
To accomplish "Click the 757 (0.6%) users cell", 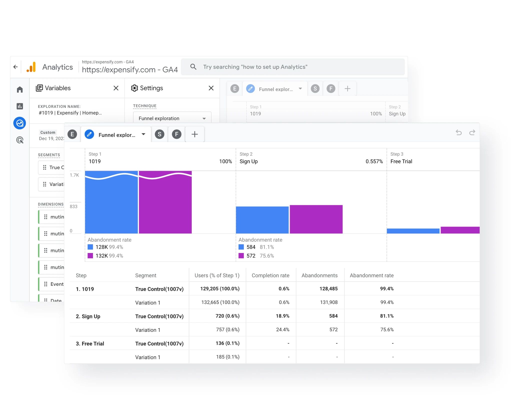I will coord(228,329).
